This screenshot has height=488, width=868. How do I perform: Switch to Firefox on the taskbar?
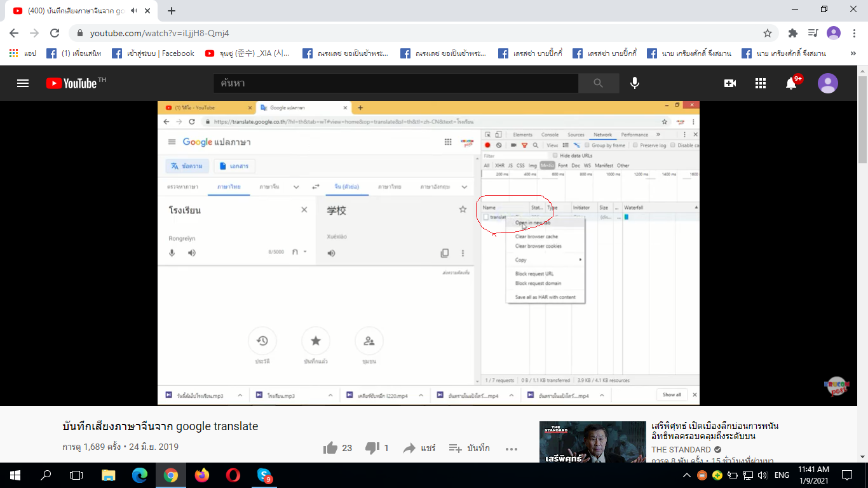202,475
